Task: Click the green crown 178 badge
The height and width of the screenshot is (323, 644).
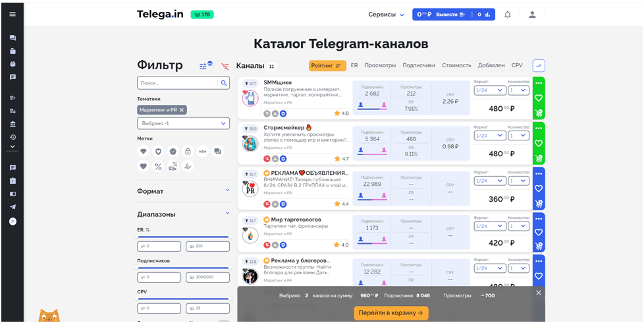Action: (x=202, y=15)
